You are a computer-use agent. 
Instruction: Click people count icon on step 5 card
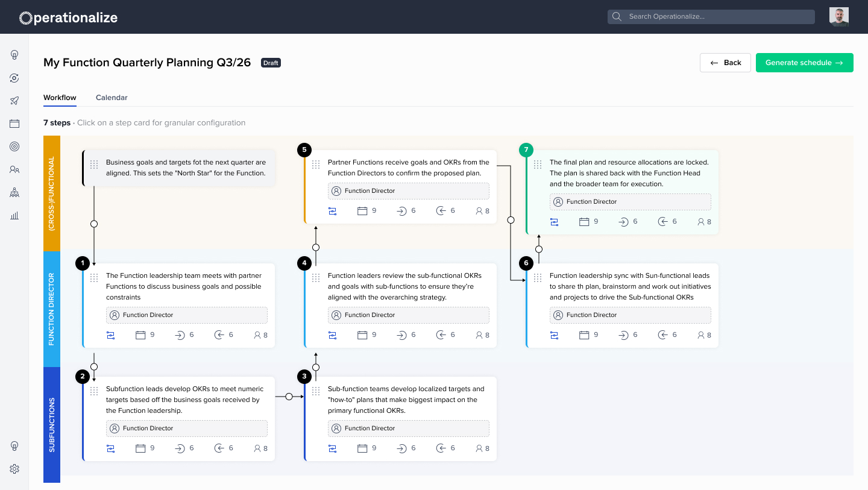click(x=479, y=211)
